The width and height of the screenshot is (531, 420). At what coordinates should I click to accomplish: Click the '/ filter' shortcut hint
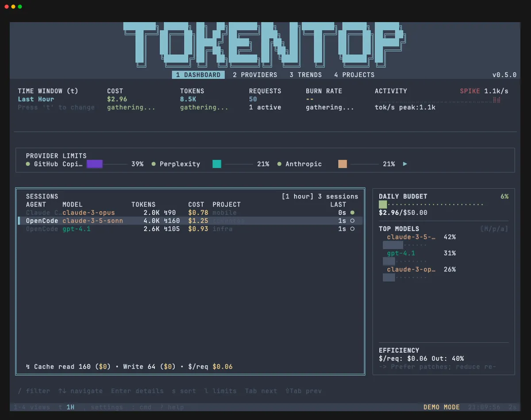(34, 391)
